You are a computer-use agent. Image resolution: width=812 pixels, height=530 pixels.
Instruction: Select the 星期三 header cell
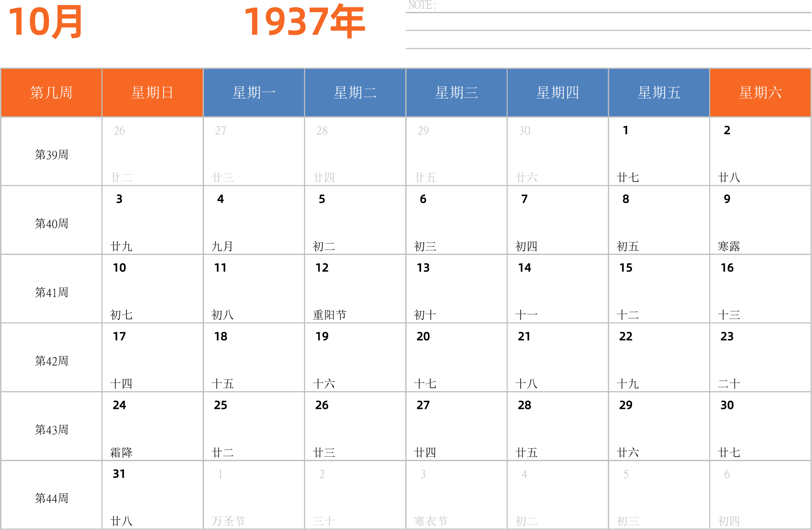pos(456,93)
